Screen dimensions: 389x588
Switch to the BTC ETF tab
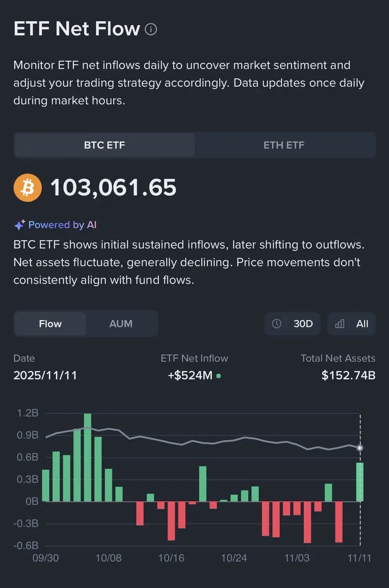click(104, 145)
